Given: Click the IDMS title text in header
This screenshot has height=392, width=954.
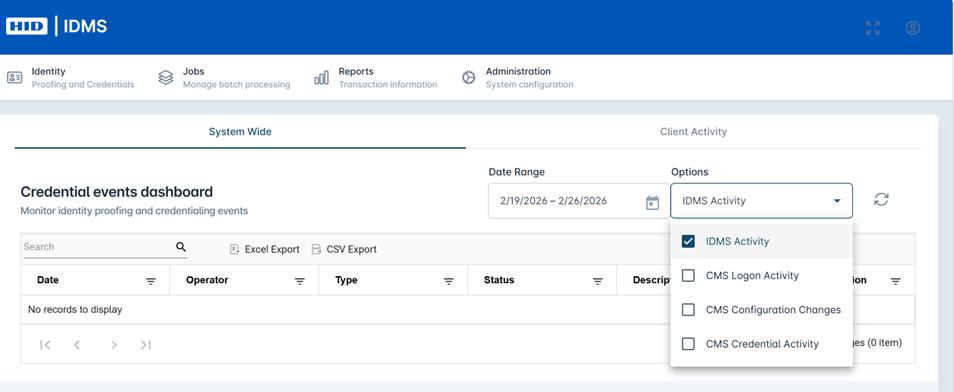Looking at the screenshot, I should [x=85, y=27].
